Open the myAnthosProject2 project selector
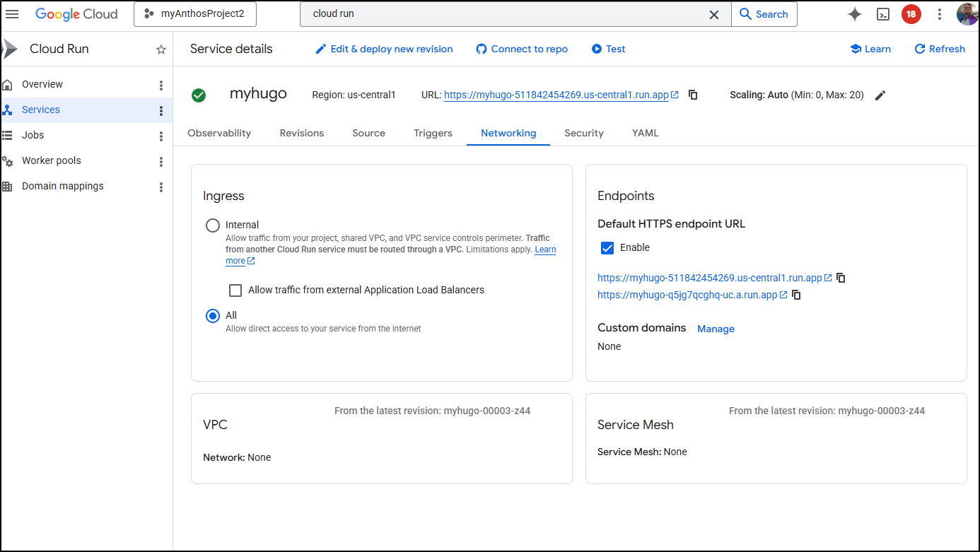The image size is (980, 552). click(x=195, y=14)
